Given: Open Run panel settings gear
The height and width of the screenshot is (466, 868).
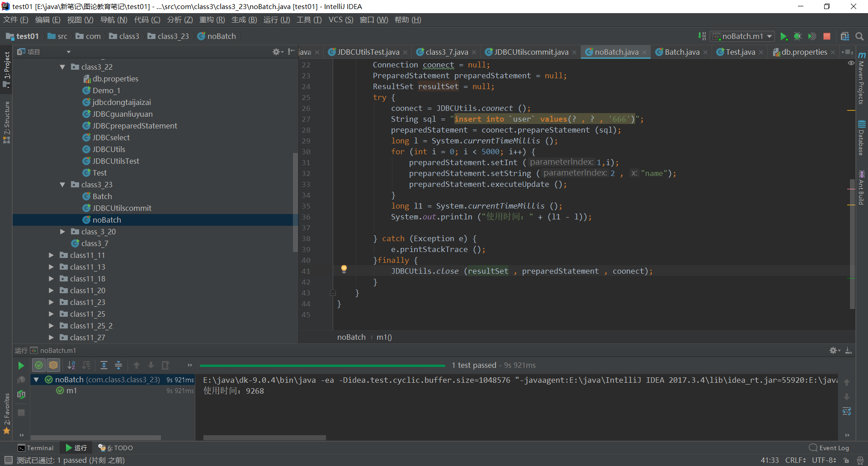Looking at the screenshot, I should pyautogui.click(x=834, y=351).
